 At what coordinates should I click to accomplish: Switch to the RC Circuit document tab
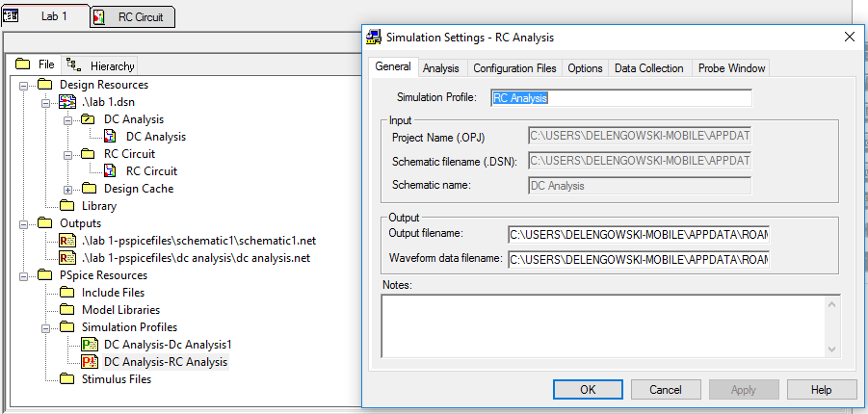[x=132, y=16]
